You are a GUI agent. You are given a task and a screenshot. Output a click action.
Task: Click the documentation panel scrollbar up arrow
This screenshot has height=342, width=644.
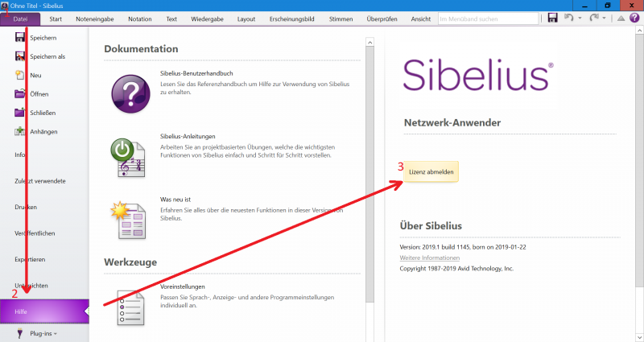coord(370,42)
